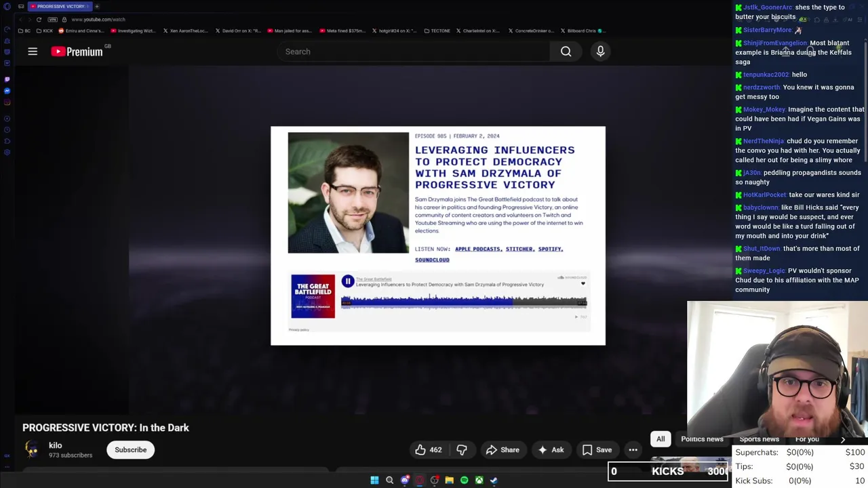Go back with the browser back arrow

[21, 20]
